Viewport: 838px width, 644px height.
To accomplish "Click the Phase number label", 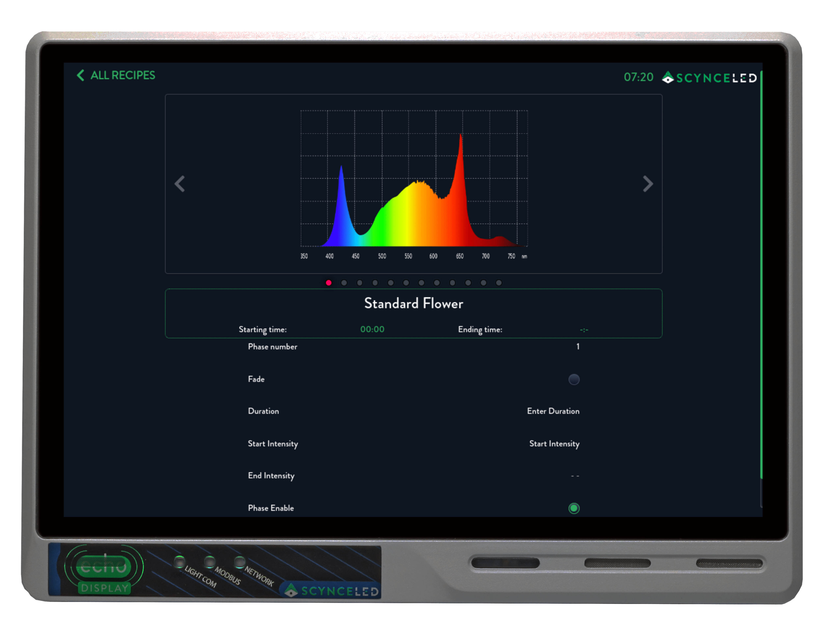I will [x=272, y=347].
